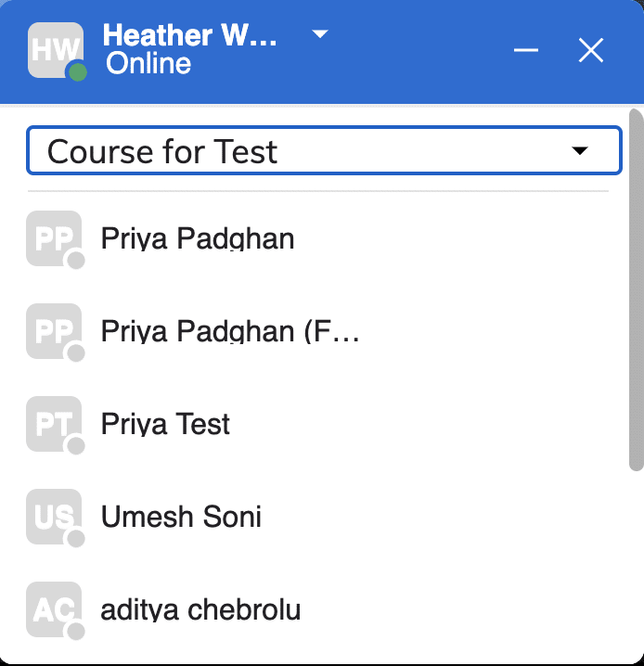The image size is (644, 666).
Task: Open the status menu arrow beside Heather's name
Action: 320,34
